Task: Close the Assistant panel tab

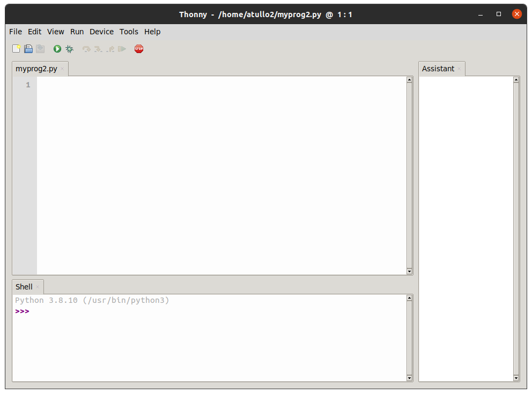Action: [459, 69]
